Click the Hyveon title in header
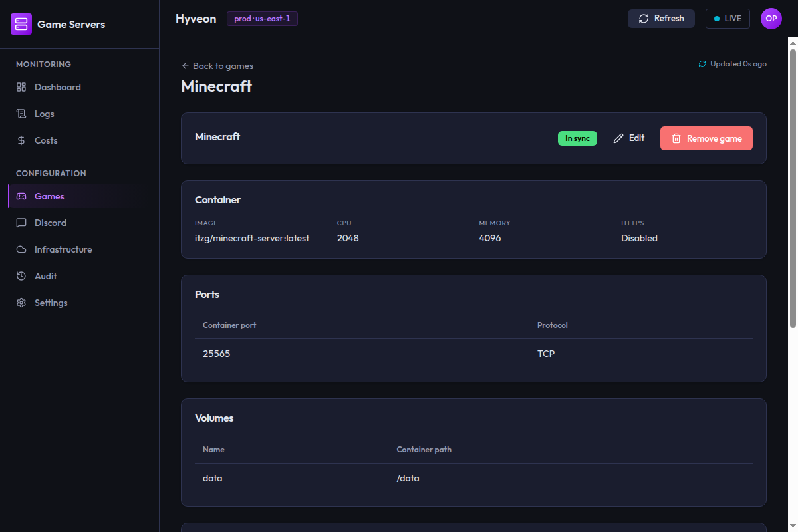 pos(196,19)
